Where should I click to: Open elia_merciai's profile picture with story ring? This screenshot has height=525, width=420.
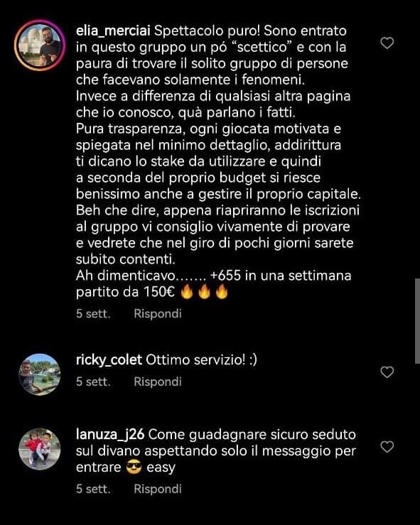[x=40, y=45]
